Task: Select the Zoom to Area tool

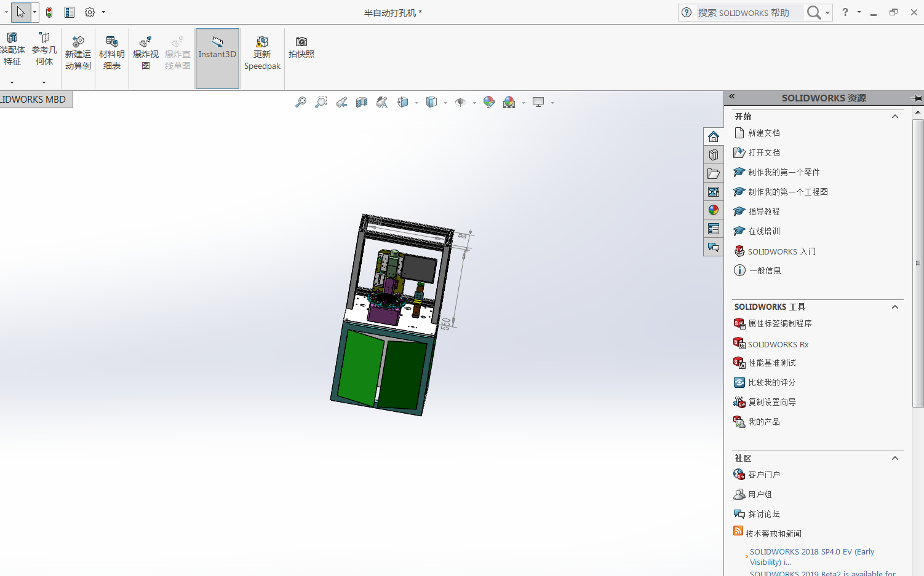Action: click(x=321, y=102)
